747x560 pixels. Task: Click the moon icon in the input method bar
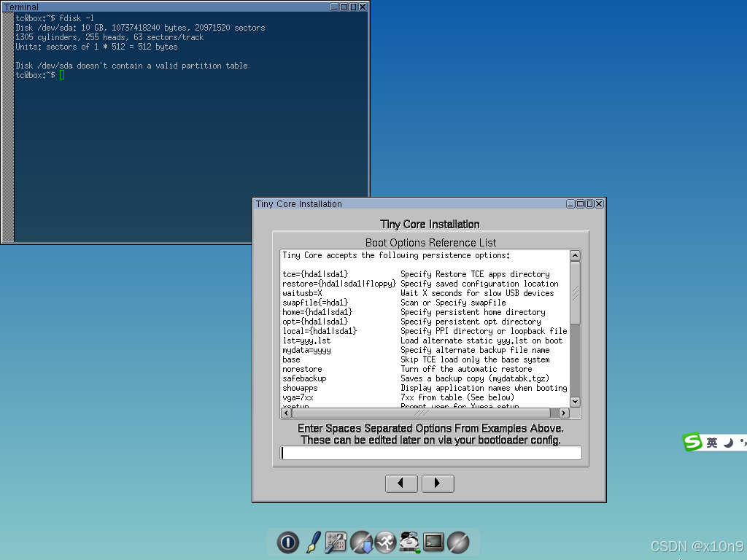(728, 443)
